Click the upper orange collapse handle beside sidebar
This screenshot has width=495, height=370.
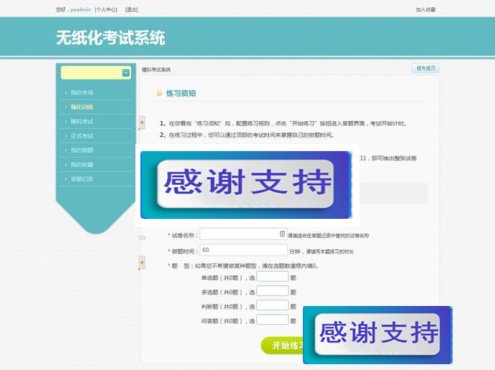[142, 123]
